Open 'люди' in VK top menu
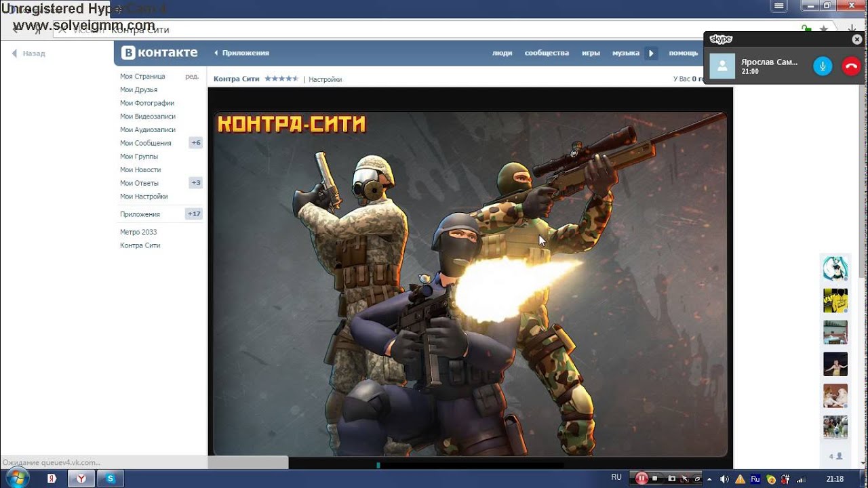 (502, 53)
